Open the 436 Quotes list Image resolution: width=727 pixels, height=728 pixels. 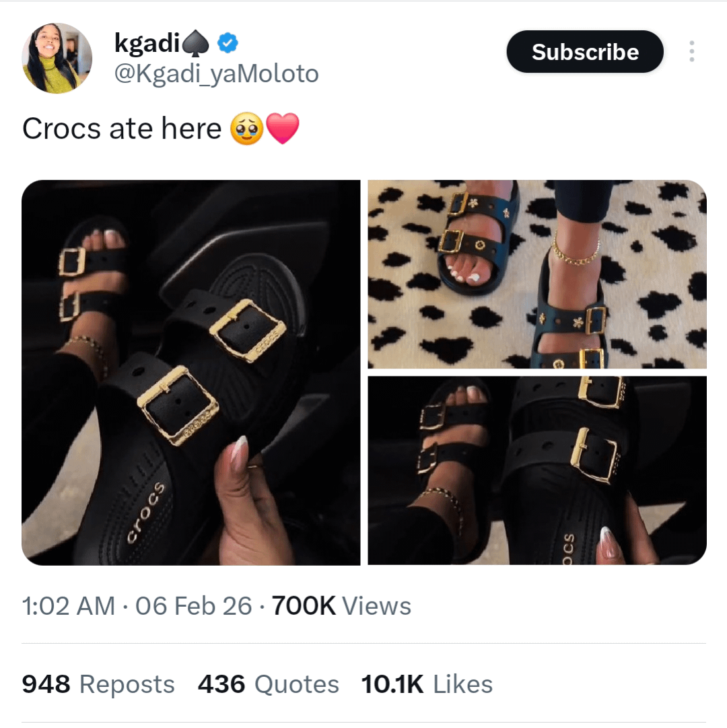point(268,684)
